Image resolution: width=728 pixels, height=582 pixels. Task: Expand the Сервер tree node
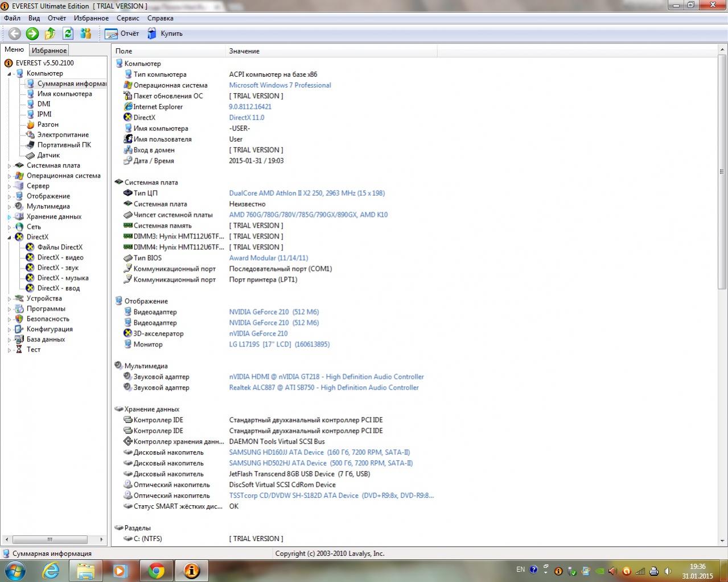point(9,186)
